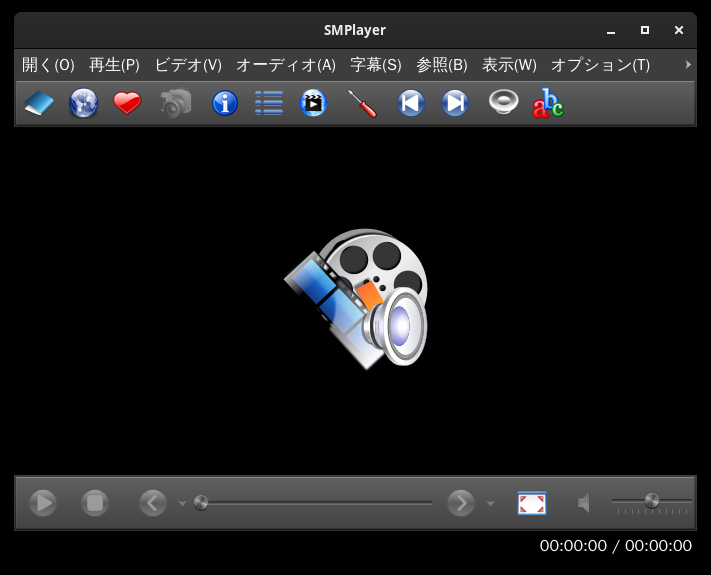This screenshot has width=711, height=575.
Task: Rewind with the left arrow button
Action: 153,503
